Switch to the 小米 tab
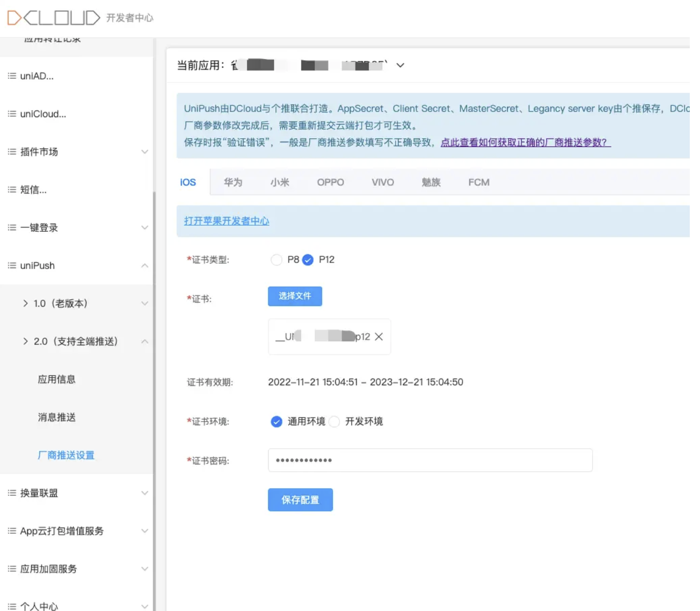 pyautogui.click(x=280, y=182)
